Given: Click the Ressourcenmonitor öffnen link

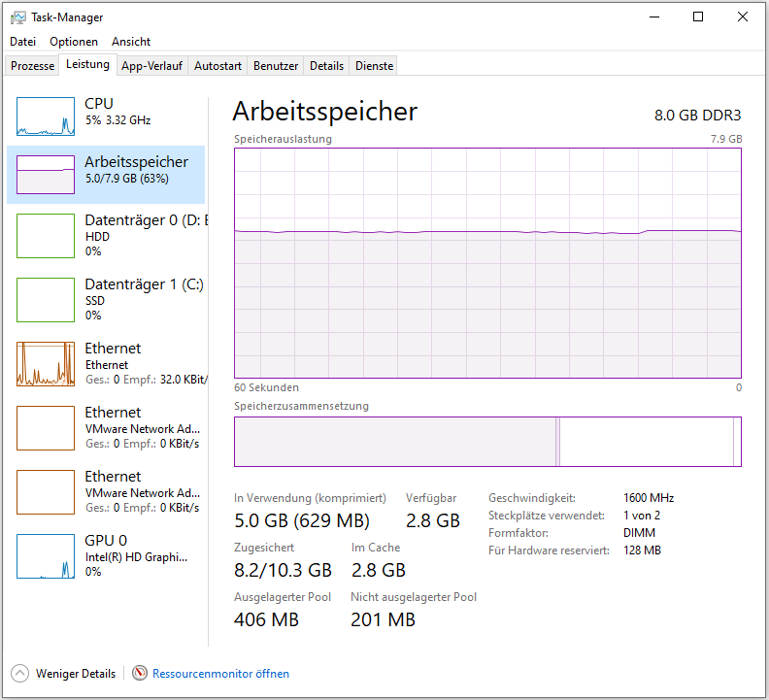Looking at the screenshot, I should (x=220, y=673).
